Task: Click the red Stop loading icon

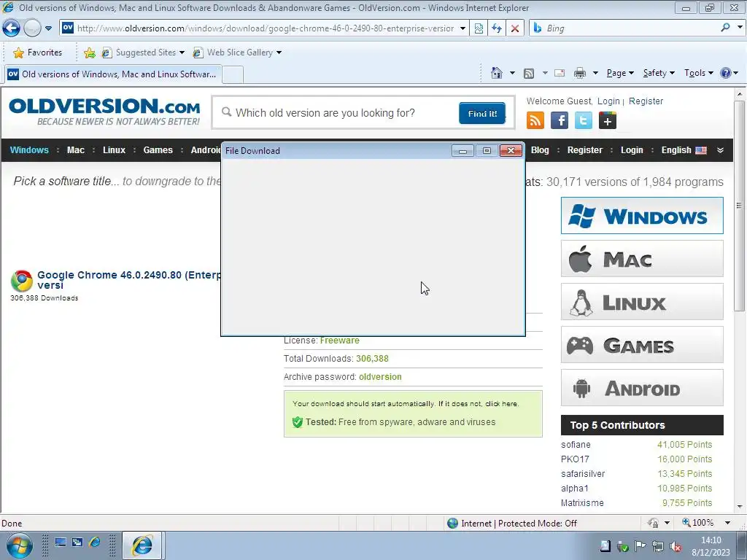Action: tap(515, 28)
